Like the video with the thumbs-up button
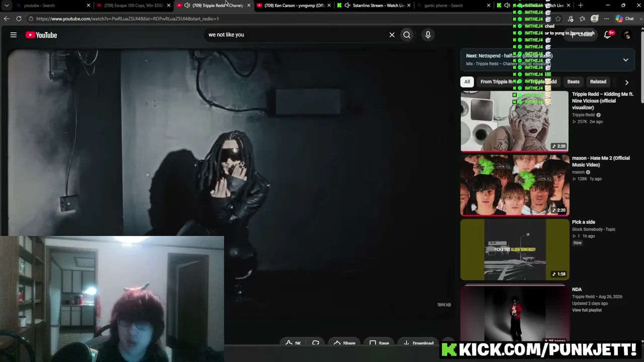644x362 pixels. tap(293, 343)
